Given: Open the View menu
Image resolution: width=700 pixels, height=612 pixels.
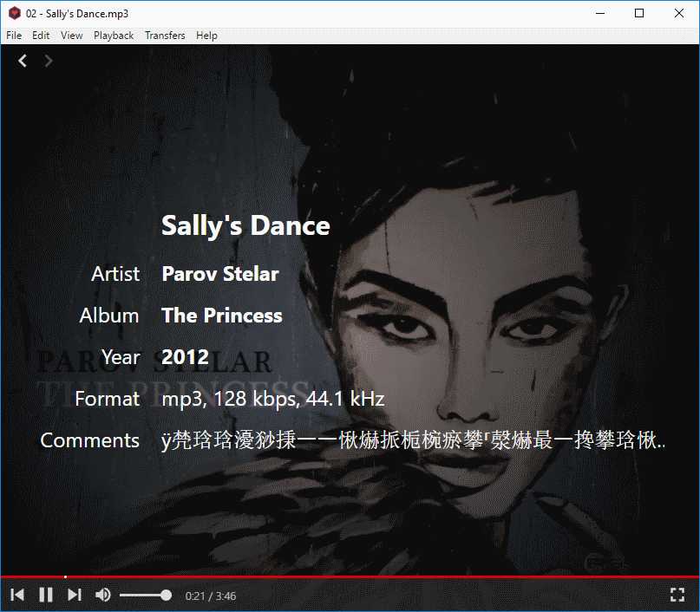Looking at the screenshot, I should [x=71, y=36].
